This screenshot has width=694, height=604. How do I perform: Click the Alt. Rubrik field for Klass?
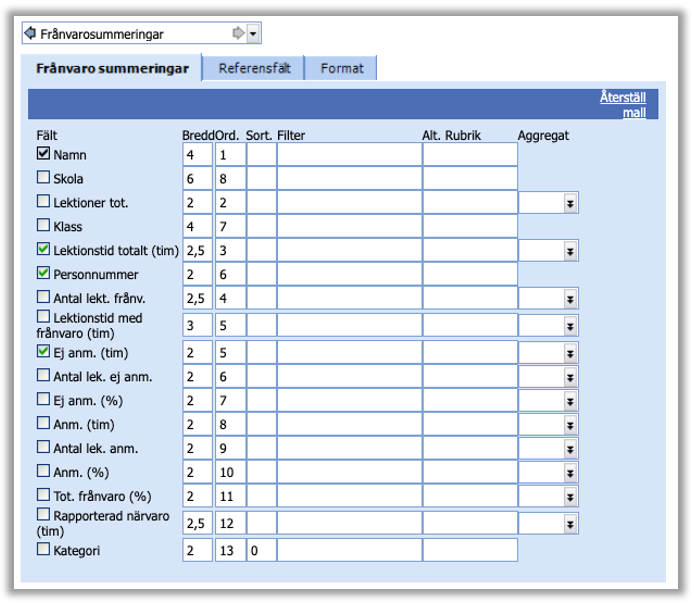click(469, 227)
